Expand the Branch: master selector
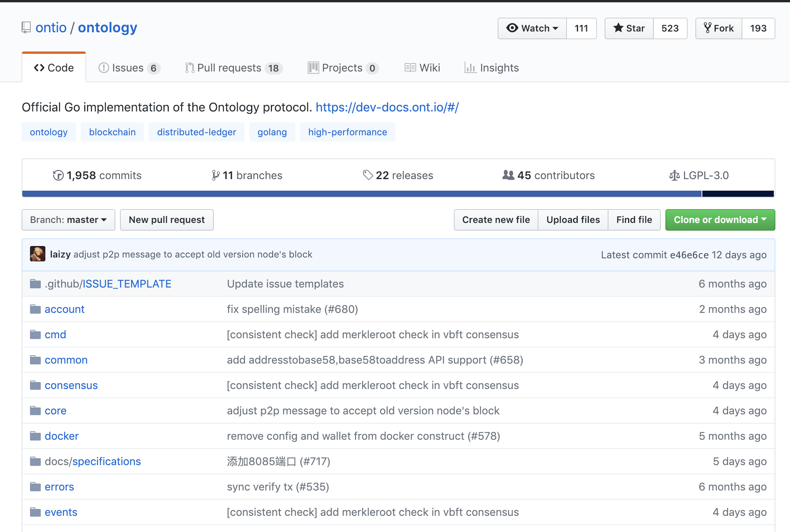This screenshot has height=532, width=790. point(68,220)
